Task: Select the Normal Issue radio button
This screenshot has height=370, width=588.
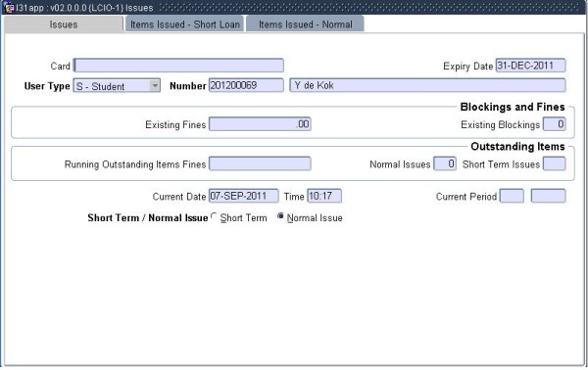Action: click(280, 216)
